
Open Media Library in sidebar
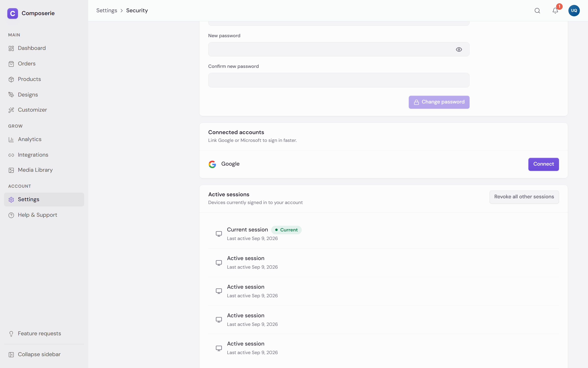[44, 170]
